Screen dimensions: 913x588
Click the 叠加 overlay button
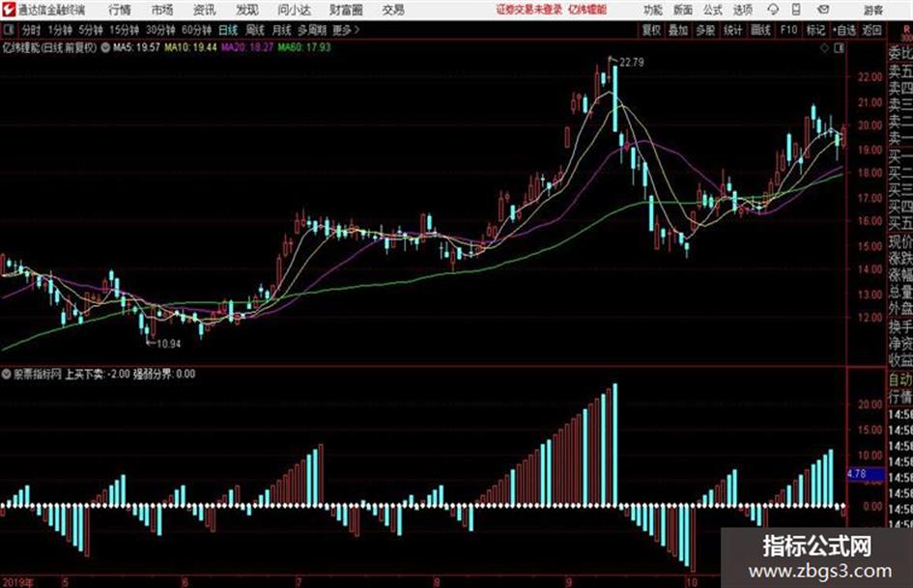(x=678, y=30)
